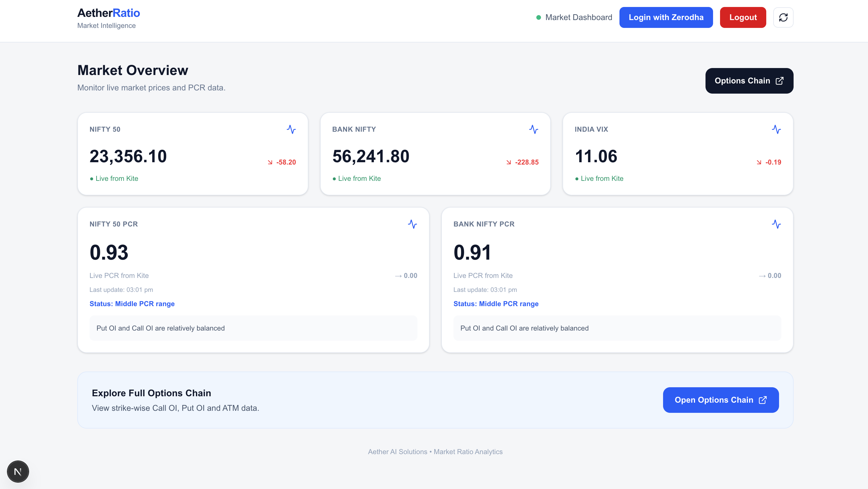Click the down-arrow icon beside -0.19
This screenshot has width=868, height=489.
point(759,163)
